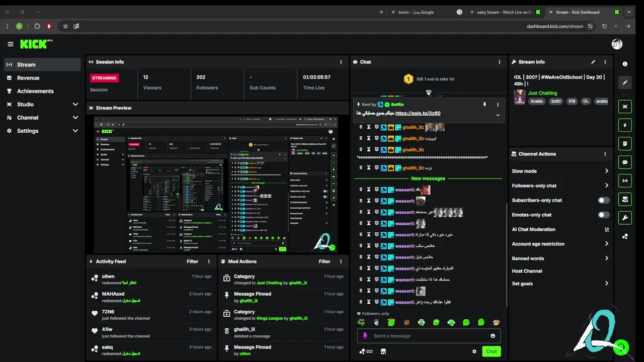The image size is (644, 362).
Task: Edit stream info with the pencil icon
Action: pos(593,62)
